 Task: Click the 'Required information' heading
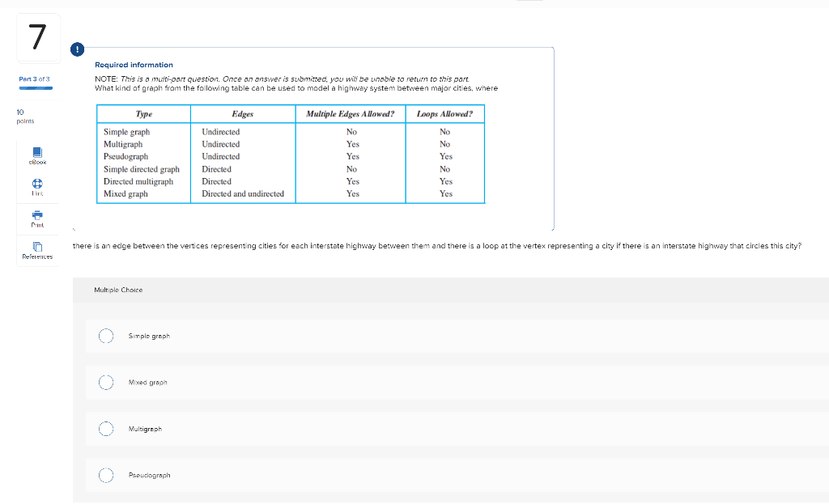pyautogui.click(x=134, y=65)
